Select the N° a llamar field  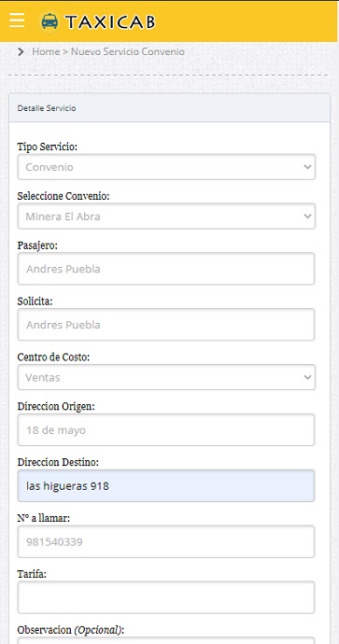point(166,541)
